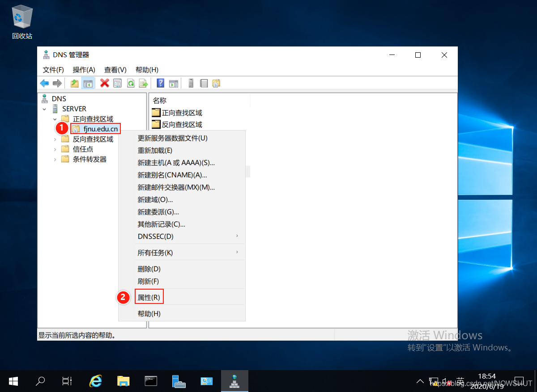Toggle the action pane visibility
The width and height of the screenshot is (537, 392).
174,83
